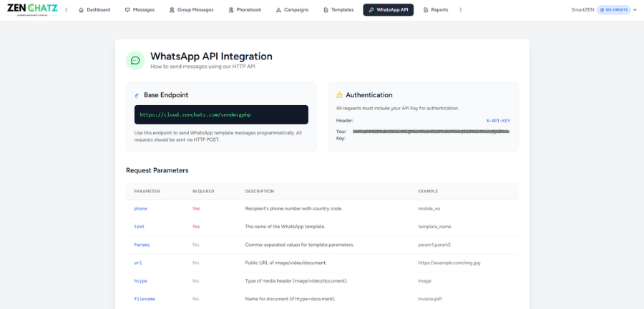
Task: Click the Messages chat icon
Action: coord(127,10)
